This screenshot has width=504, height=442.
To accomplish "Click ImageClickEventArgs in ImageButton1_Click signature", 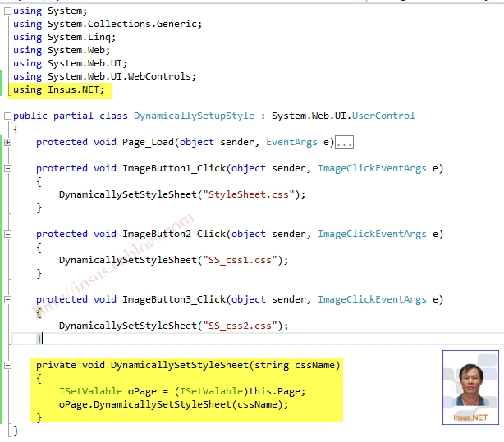I will tap(372, 168).
